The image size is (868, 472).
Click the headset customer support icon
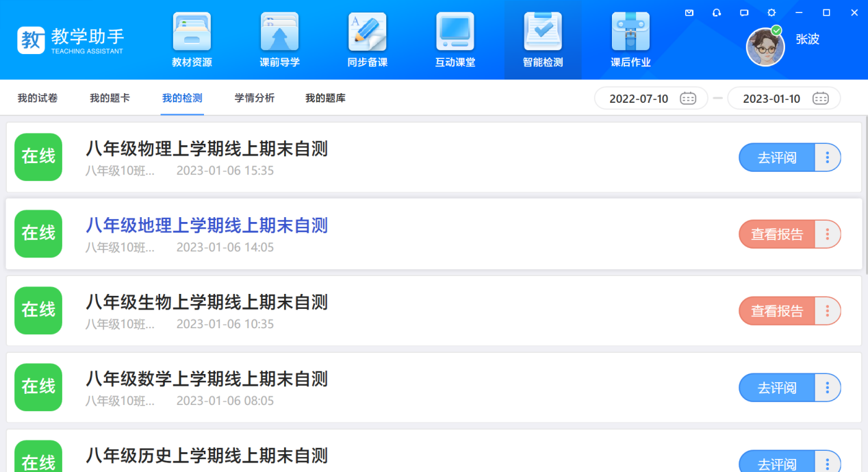point(717,12)
